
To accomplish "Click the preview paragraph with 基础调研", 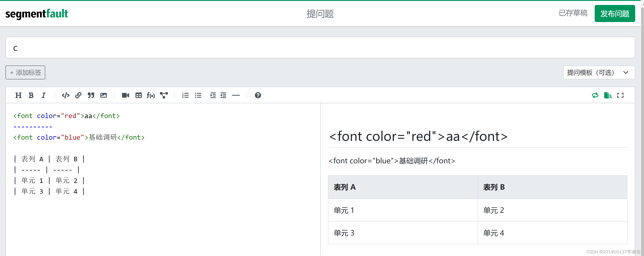I will click(x=392, y=161).
